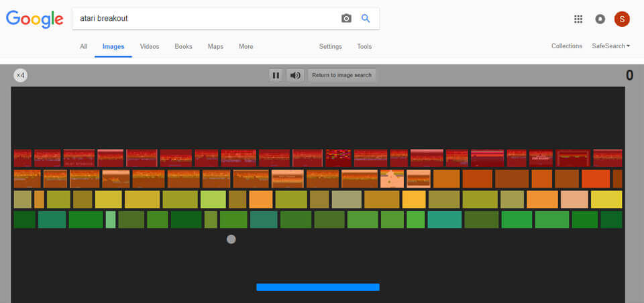Open the Books tab

[183, 46]
